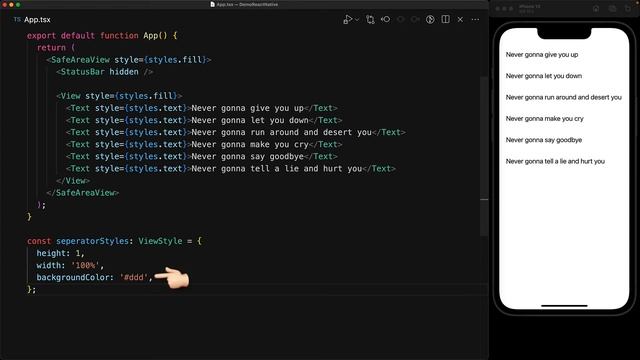Screen dimensions: 640x360
Task: Click the editor vertical scrollbar
Action: point(484,155)
